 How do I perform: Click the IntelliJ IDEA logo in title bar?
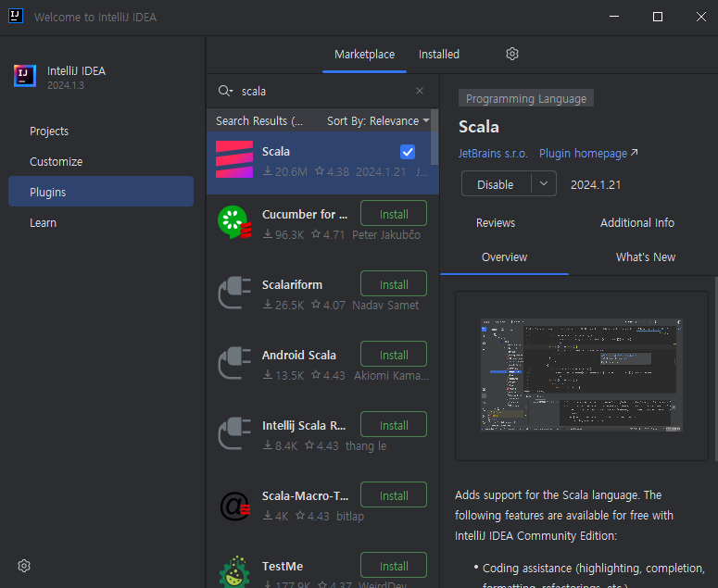[16, 16]
